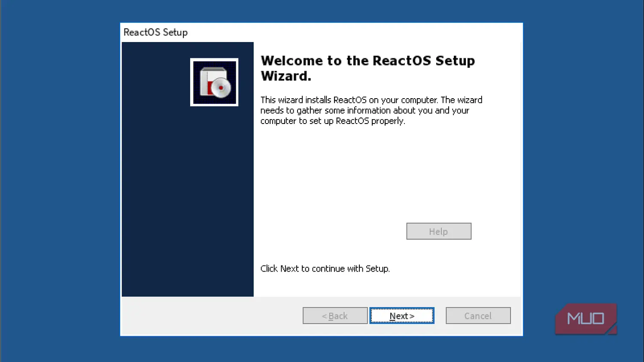Click the 'ReactOS Setup' window title
Image resolution: width=644 pixels, height=362 pixels.
pyautogui.click(x=155, y=32)
